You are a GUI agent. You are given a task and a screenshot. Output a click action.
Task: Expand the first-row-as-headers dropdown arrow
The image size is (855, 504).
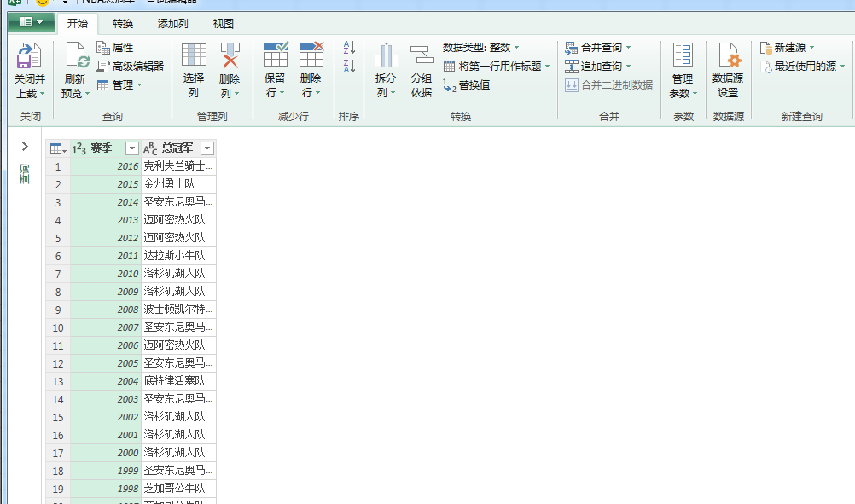pos(548,67)
